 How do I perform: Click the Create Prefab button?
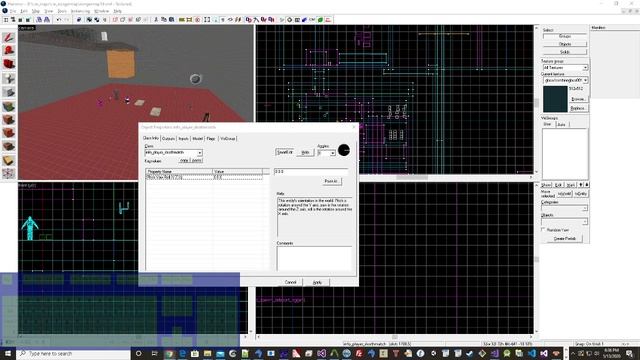(565, 238)
